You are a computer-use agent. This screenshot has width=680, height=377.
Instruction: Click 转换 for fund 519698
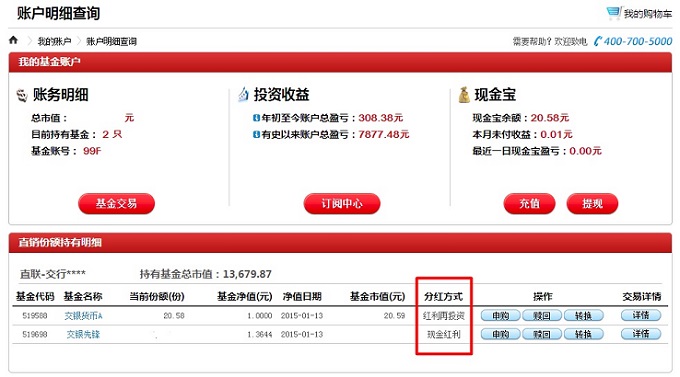coord(583,334)
